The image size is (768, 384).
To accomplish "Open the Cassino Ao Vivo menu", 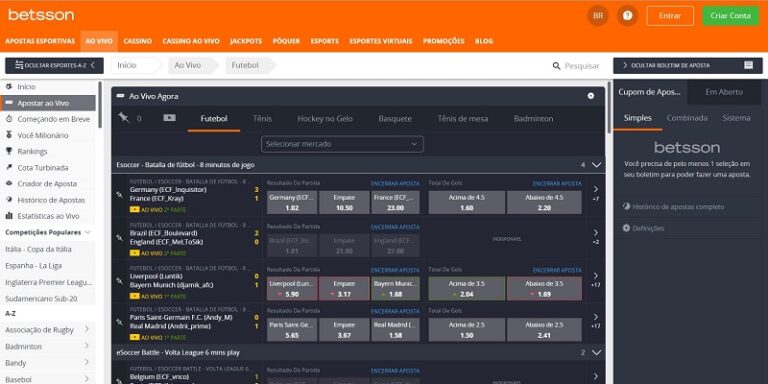I will click(x=191, y=41).
